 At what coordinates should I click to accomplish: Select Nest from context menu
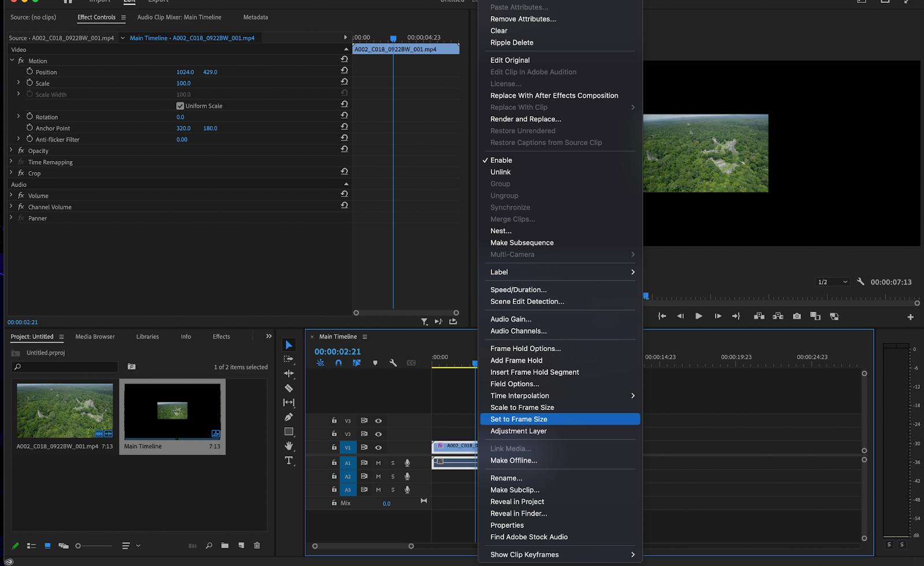pyautogui.click(x=560, y=231)
